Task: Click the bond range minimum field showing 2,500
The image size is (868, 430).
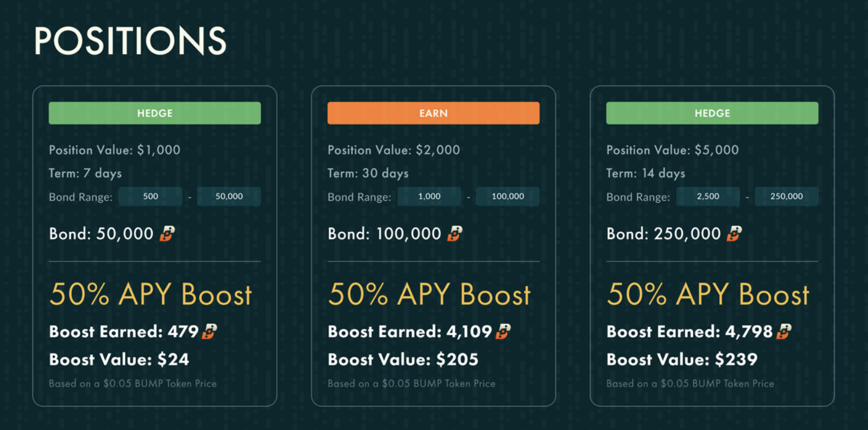Action: (708, 196)
